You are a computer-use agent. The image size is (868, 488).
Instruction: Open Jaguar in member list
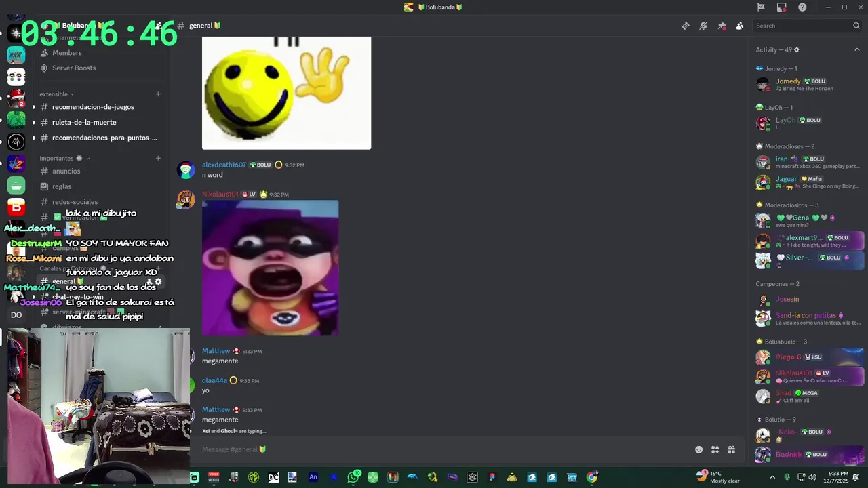(x=808, y=182)
